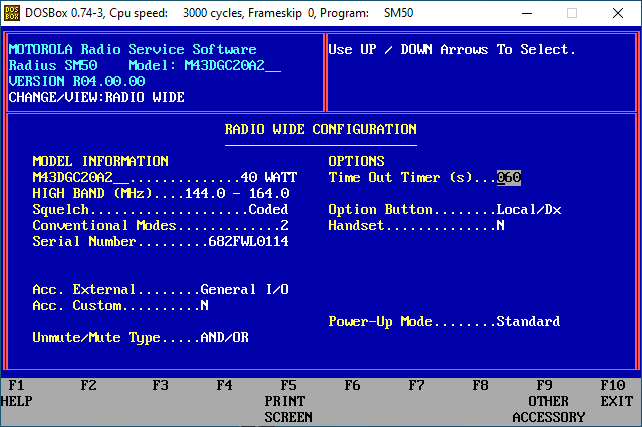642x427 pixels.
Task: Toggle the Acc. Custom value N
Action: (x=205, y=305)
